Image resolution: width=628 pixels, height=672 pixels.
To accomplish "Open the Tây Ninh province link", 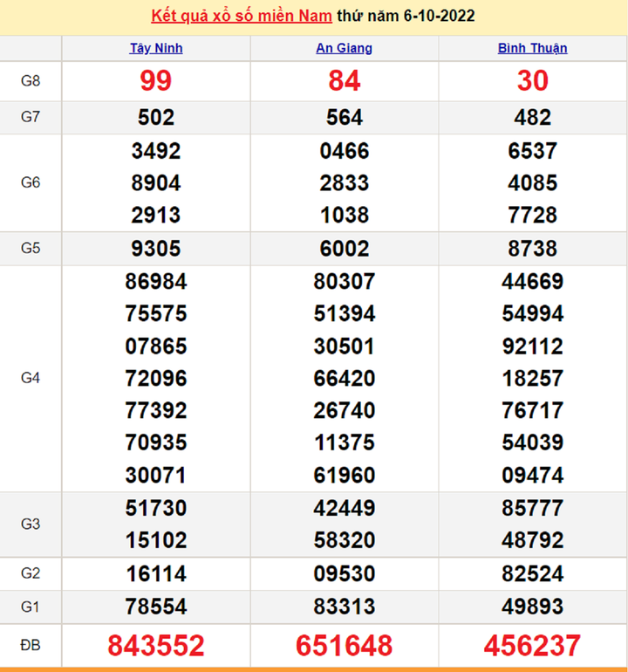I will [x=156, y=49].
